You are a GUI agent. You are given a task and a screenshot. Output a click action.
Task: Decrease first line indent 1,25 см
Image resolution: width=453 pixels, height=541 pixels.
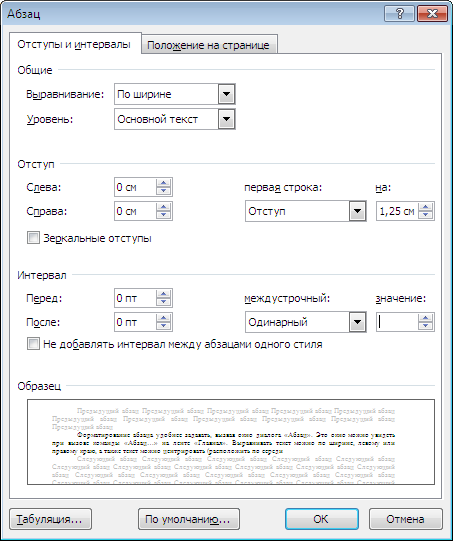[426, 215]
